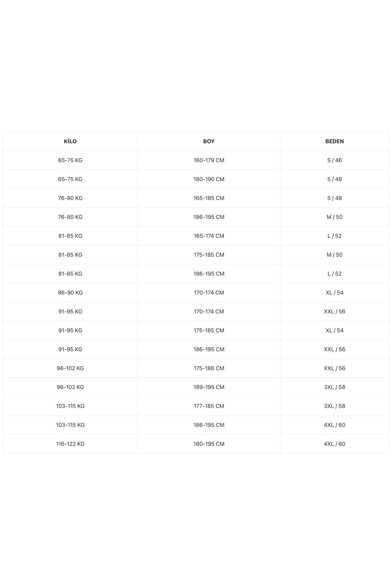392x588 pixels.
Task: Click XL / 54 in the 86-90 KG row
Action: [x=335, y=293]
